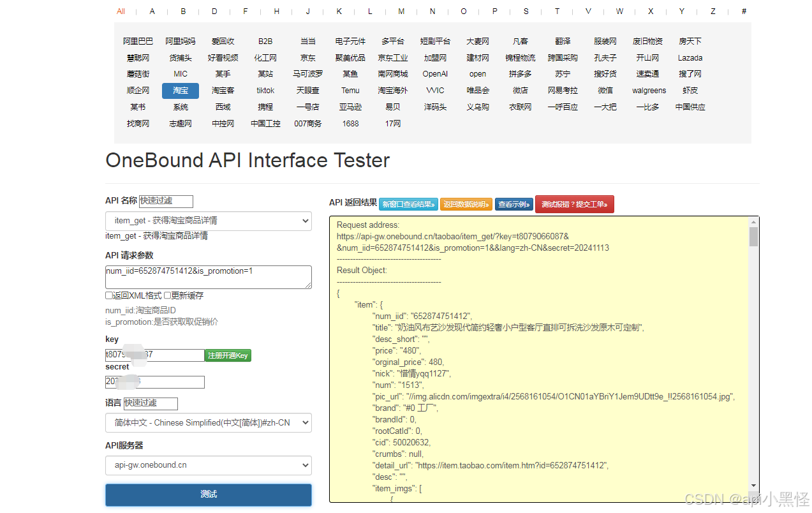Select the Temu platform
Viewport: 812px width, 513px height.
350,91
